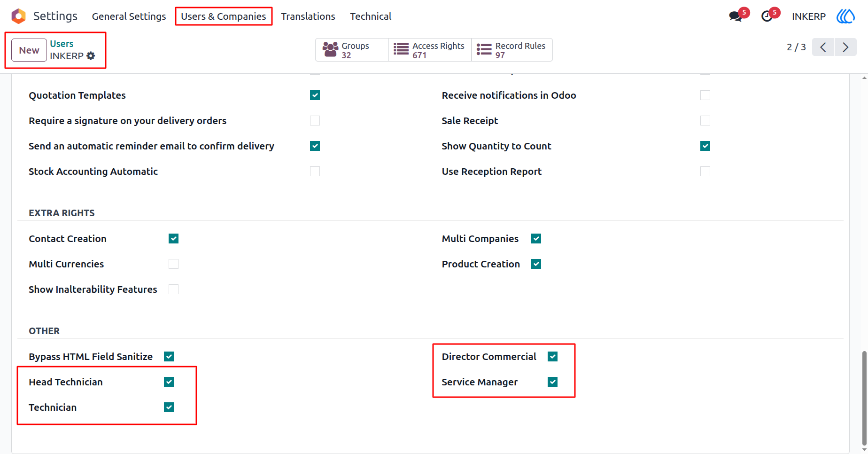This screenshot has width=868, height=454.
Task: Uncheck the Technician checkbox
Action: (169, 407)
